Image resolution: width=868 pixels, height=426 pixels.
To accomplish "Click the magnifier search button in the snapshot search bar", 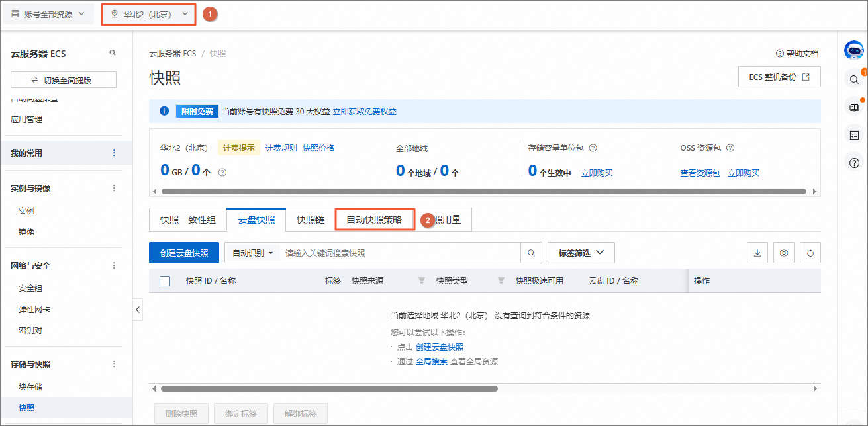I will 531,253.
